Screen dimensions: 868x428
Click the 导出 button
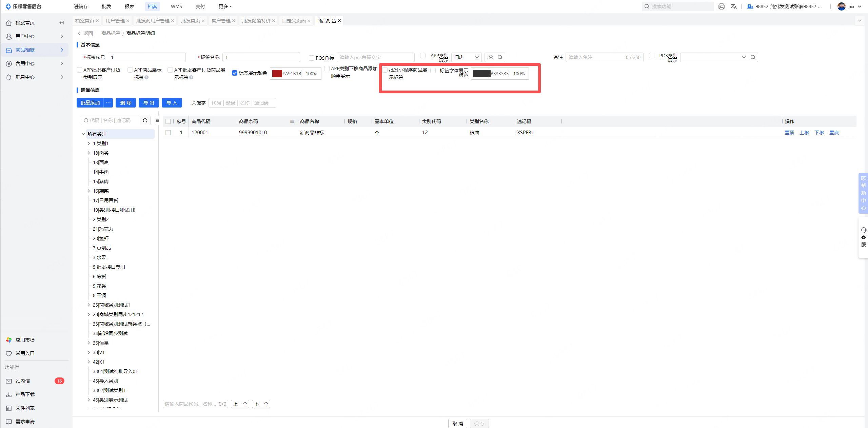pos(149,103)
